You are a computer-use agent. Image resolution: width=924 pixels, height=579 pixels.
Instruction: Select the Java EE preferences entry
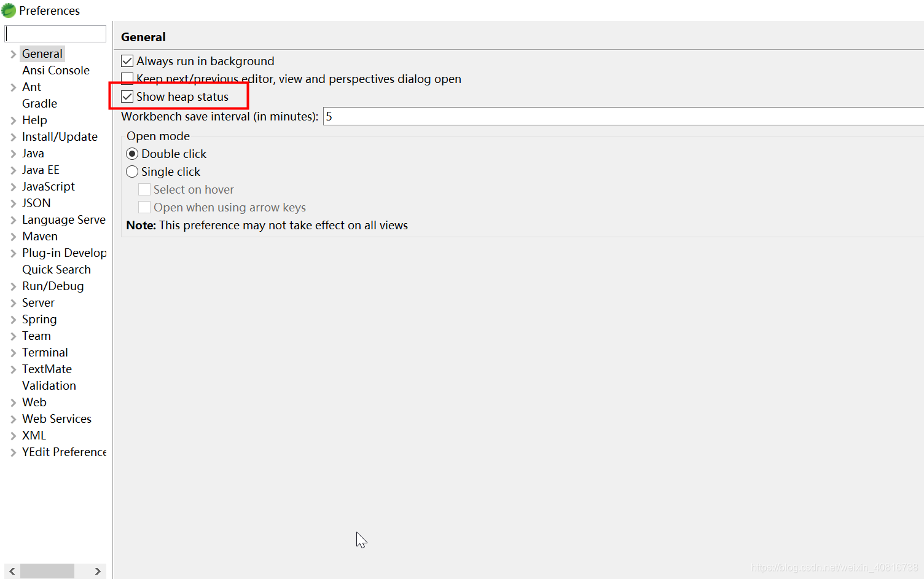click(41, 170)
